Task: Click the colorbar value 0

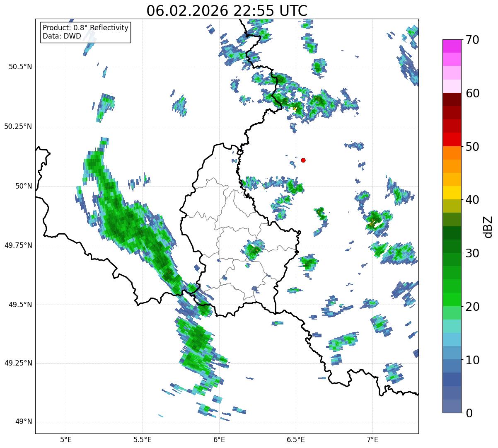Action: point(469,413)
